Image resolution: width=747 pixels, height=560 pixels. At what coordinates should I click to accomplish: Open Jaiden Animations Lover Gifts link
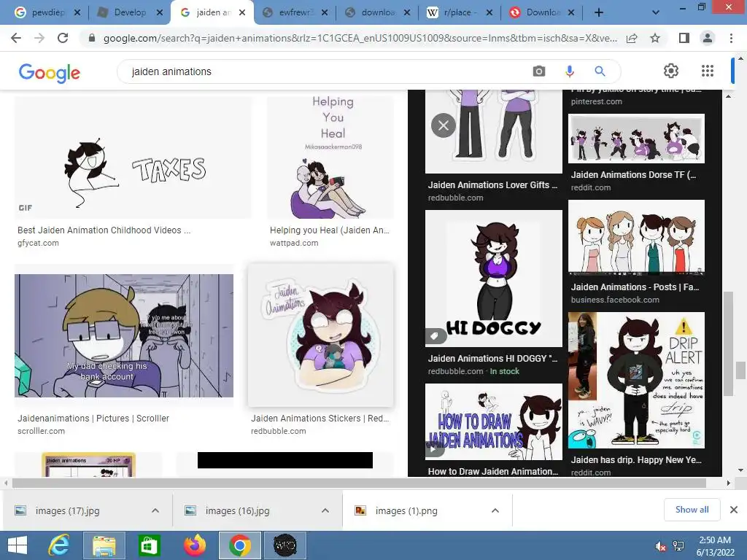point(492,184)
